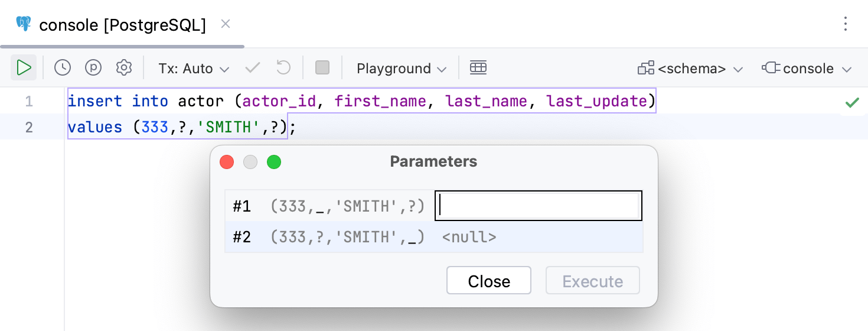This screenshot has height=331, width=868.
Task: Click the Commit checkmark icon
Action: coord(253,68)
